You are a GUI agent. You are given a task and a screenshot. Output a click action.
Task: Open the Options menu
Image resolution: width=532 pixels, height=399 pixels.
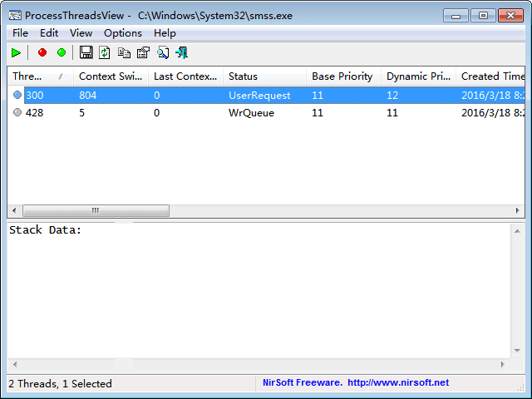pos(122,32)
